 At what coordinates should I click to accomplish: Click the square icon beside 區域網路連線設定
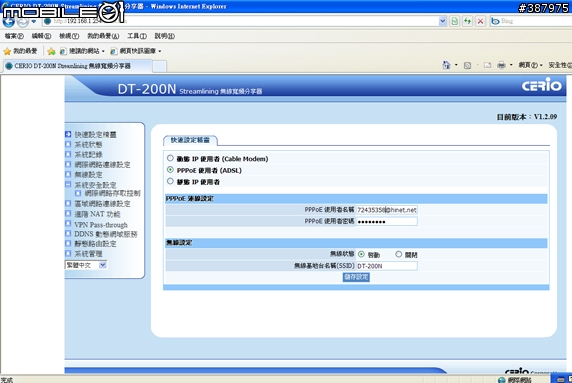[68, 203]
